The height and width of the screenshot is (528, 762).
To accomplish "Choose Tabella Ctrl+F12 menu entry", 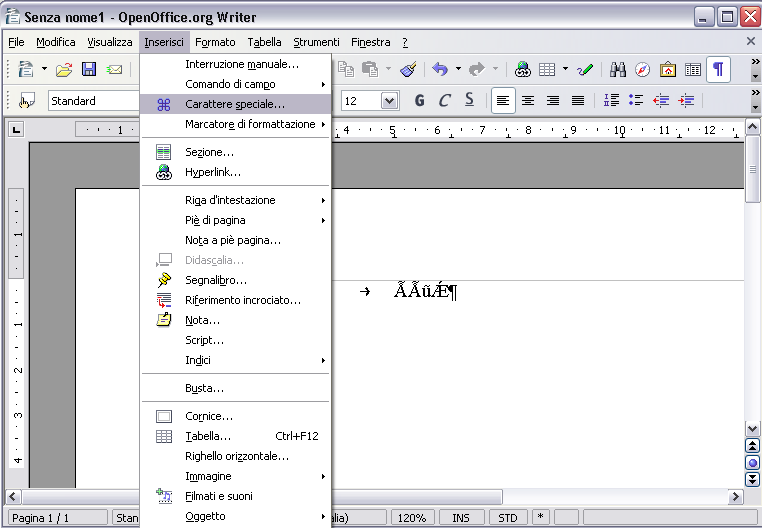I will pos(236,436).
